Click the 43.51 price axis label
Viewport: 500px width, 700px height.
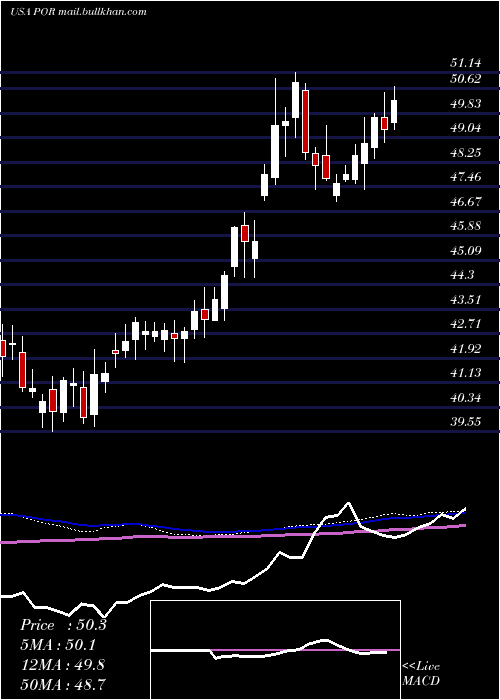465,300
